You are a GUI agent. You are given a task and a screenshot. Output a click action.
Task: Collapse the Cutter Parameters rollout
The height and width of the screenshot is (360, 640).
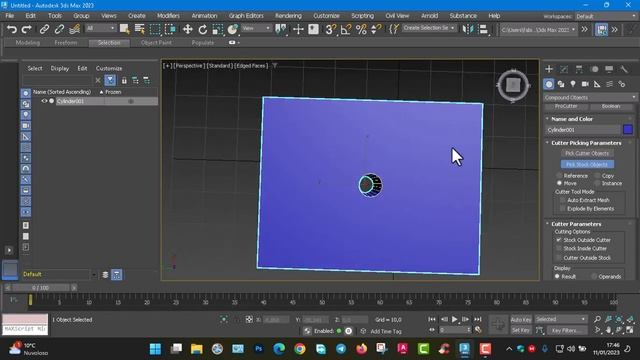[548, 224]
